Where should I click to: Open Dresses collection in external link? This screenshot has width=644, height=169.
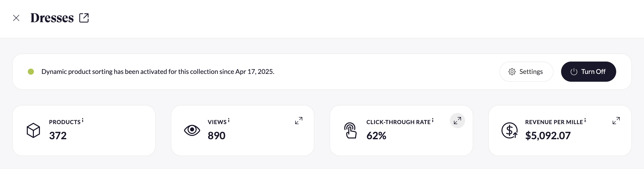click(x=84, y=18)
